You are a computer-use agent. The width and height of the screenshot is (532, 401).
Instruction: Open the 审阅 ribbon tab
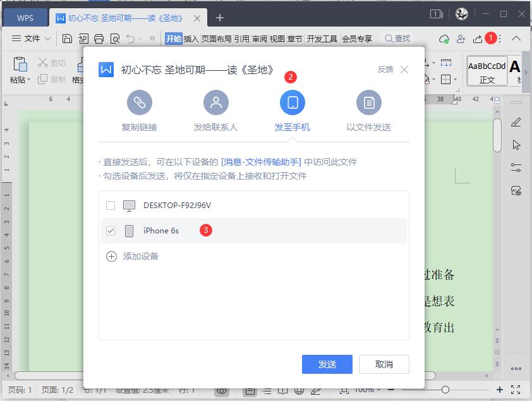tap(260, 39)
